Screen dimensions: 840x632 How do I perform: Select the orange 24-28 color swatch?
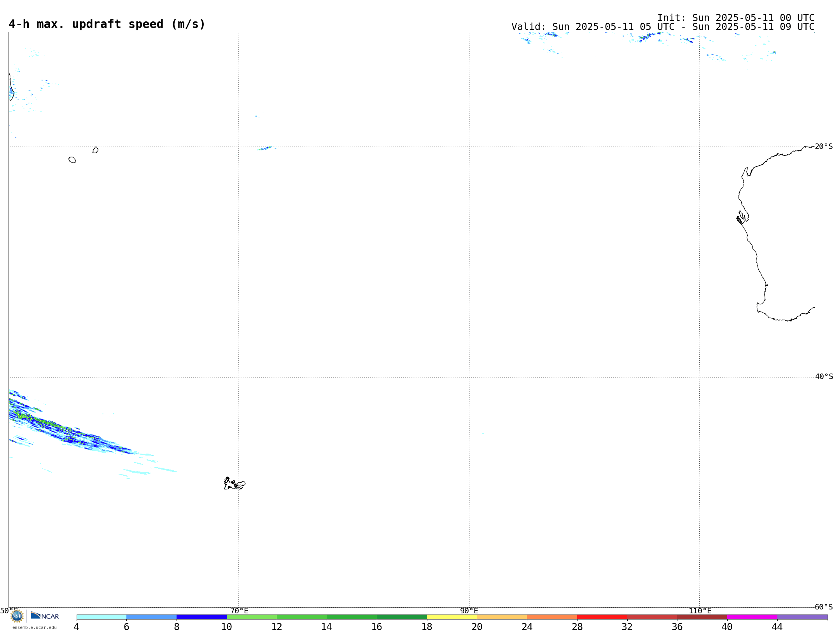[552, 617]
